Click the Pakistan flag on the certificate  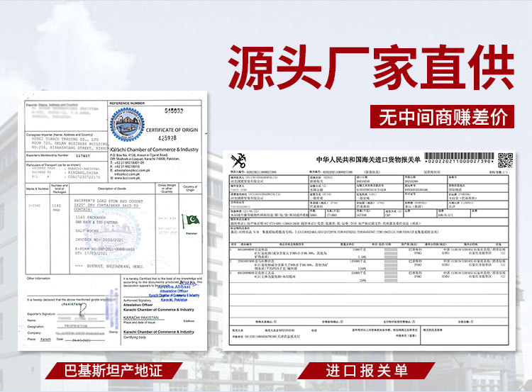click(191, 221)
